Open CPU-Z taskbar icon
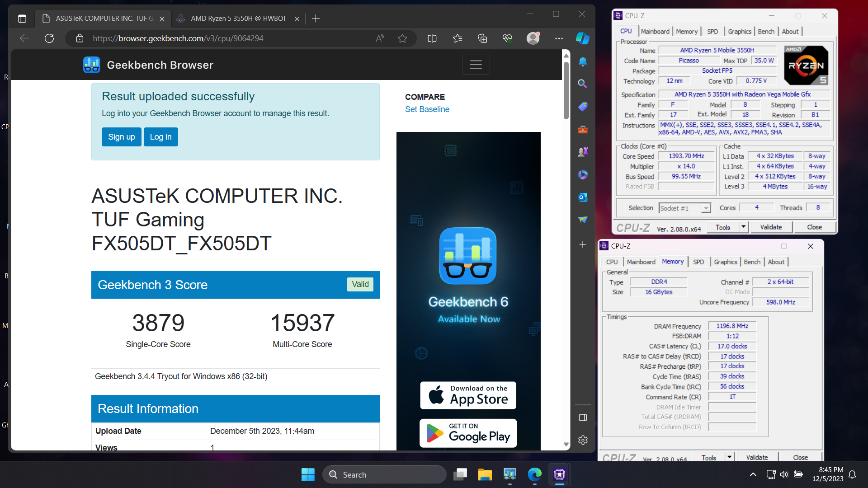 [559, 474]
